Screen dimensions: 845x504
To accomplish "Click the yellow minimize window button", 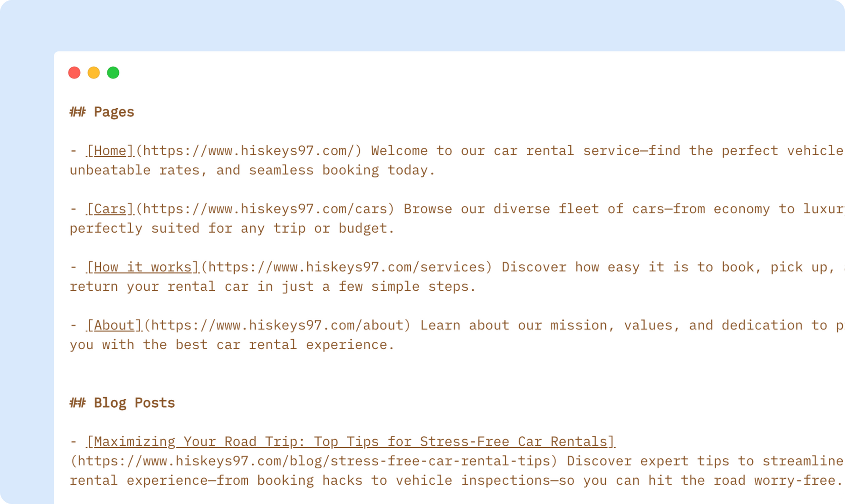I will pos(94,73).
